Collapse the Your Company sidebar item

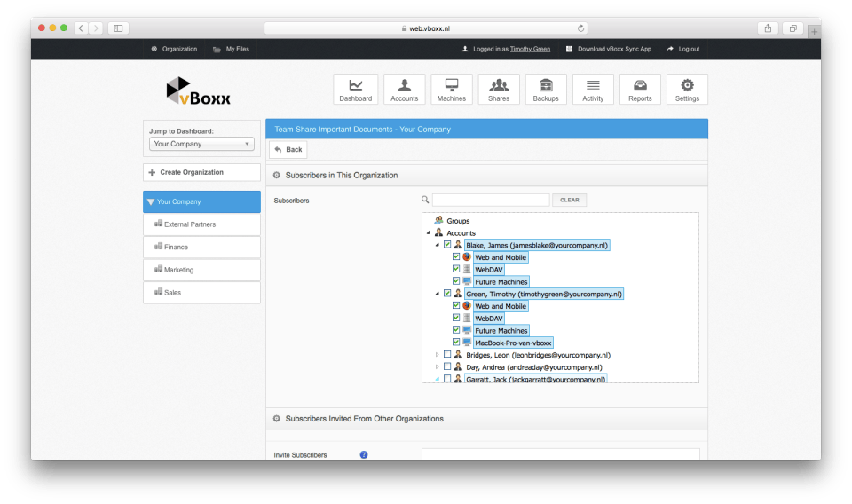151,201
